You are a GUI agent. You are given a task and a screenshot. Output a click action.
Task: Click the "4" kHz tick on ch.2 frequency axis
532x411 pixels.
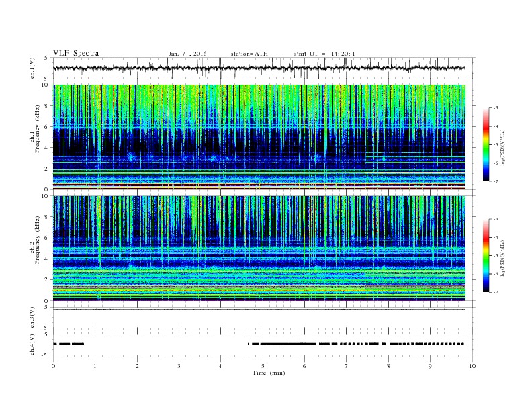coord(47,259)
